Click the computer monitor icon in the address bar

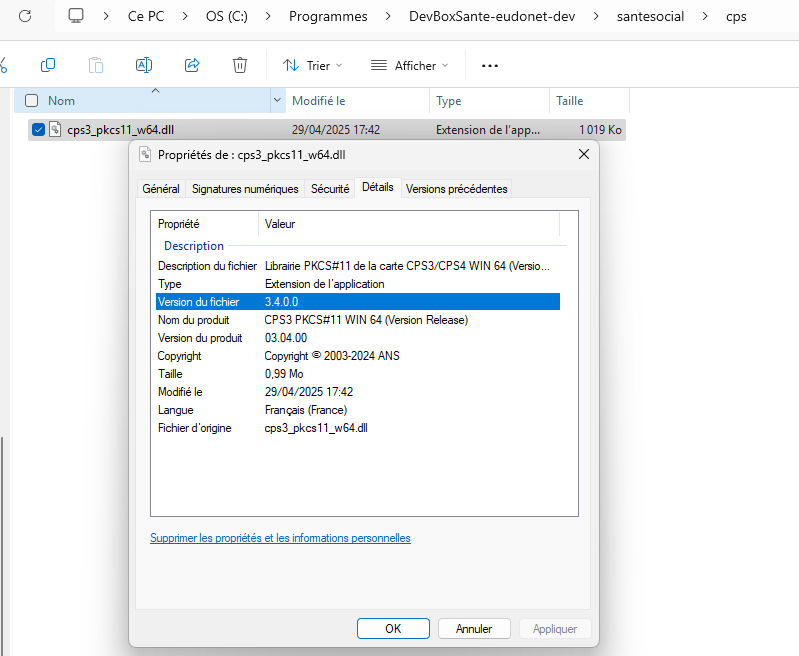(76, 16)
